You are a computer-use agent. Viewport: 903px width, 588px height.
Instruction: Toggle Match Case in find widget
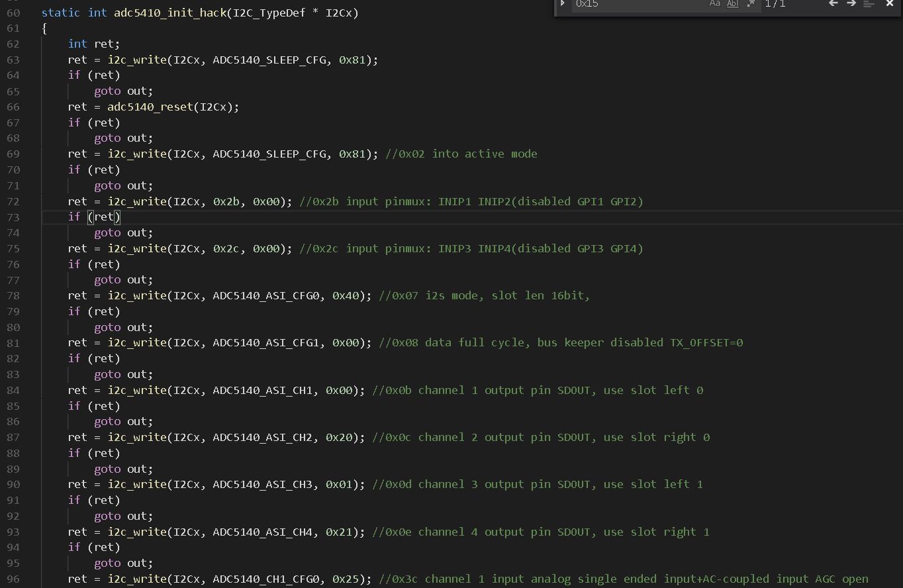pos(714,3)
